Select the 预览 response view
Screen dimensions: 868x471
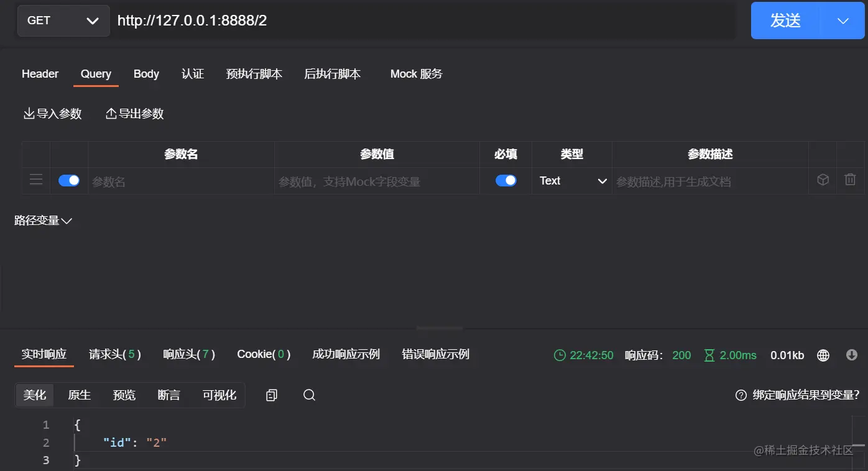pyautogui.click(x=124, y=395)
